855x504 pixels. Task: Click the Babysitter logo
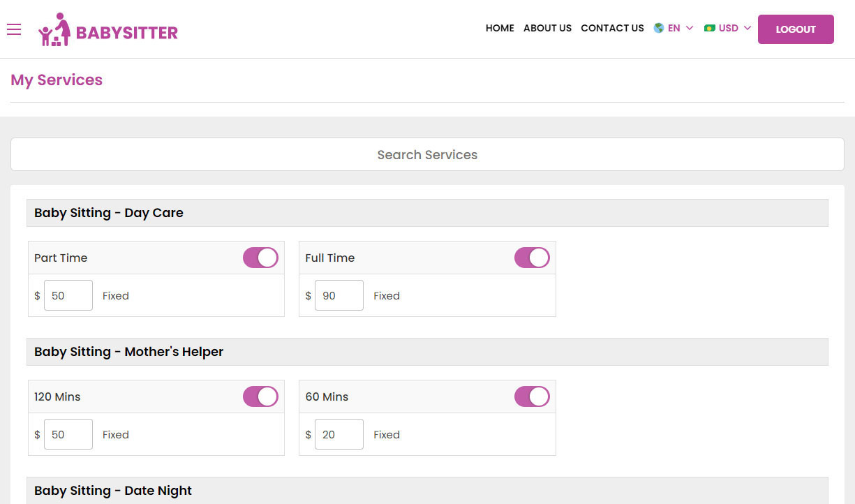pos(108,29)
